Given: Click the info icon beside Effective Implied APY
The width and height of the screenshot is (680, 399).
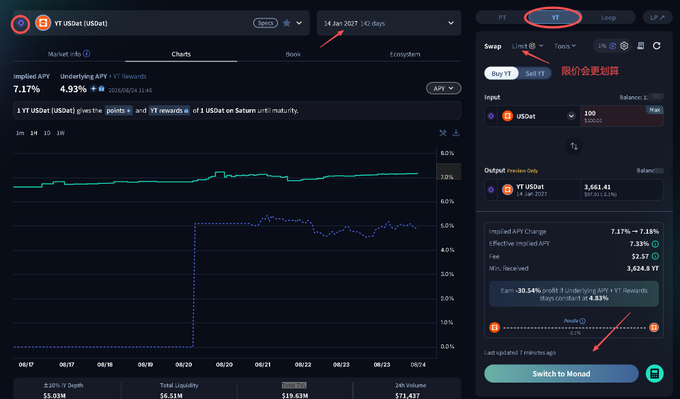Looking at the screenshot, I should pos(655,244).
